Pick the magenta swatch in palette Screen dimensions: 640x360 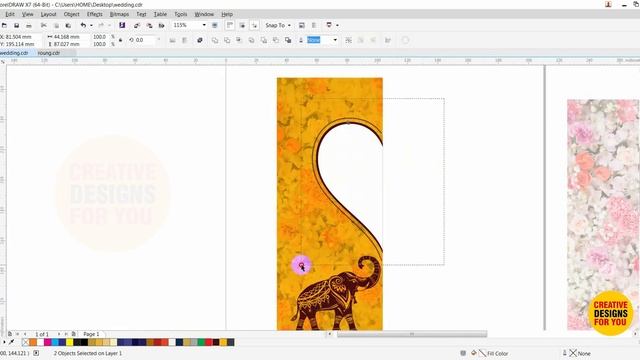click(x=48, y=342)
